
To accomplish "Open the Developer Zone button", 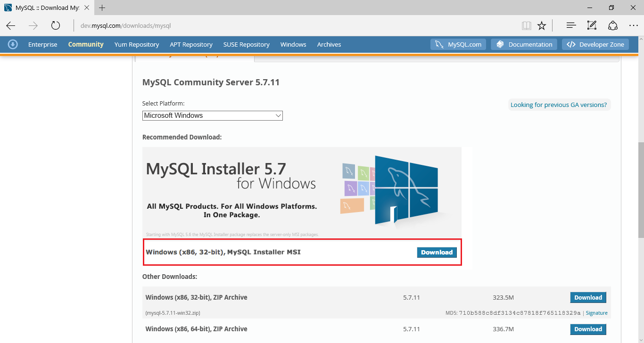I will [x=595, y=44].
